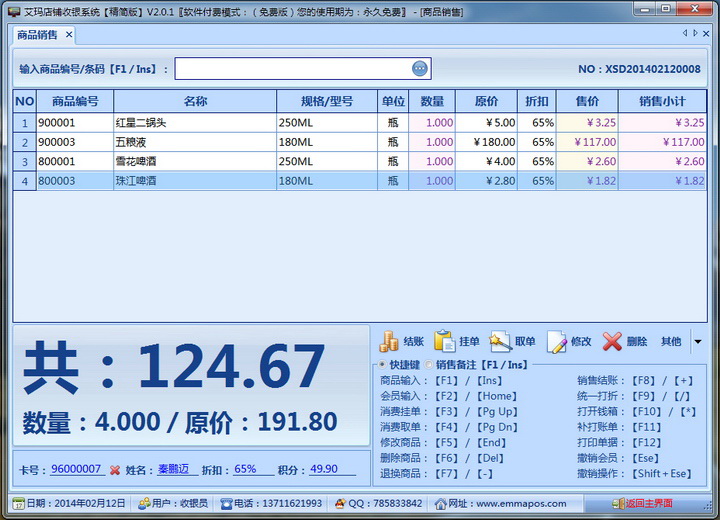This screenshot has width=720, height=520.
Task: Click the application icon in title bar
Action: (x=14, y=11)
